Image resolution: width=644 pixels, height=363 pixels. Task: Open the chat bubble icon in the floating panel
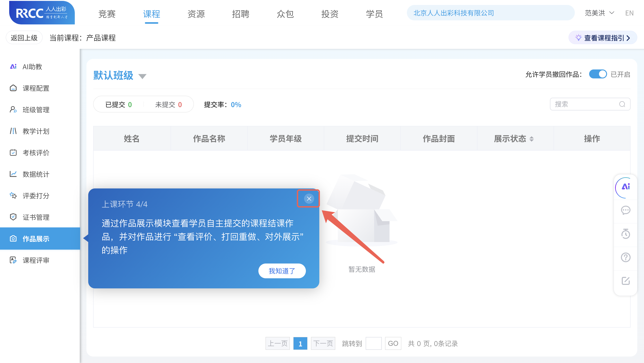pyautogui.click(x=625, y=211)
